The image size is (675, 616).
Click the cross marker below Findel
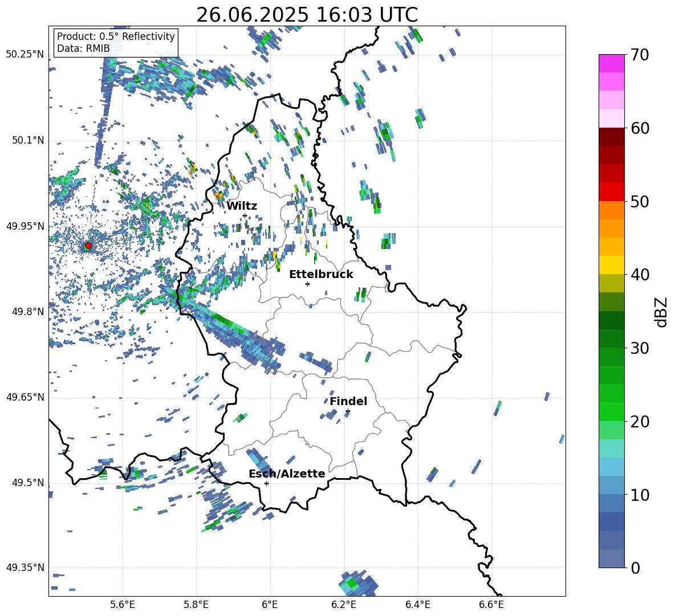click(348, 411)
